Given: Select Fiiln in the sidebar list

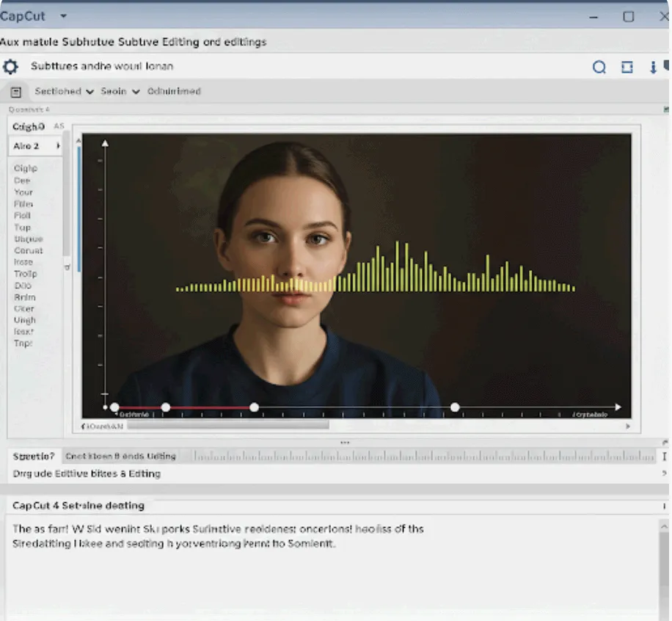Looking at the screenshot, I should (23, 204).
